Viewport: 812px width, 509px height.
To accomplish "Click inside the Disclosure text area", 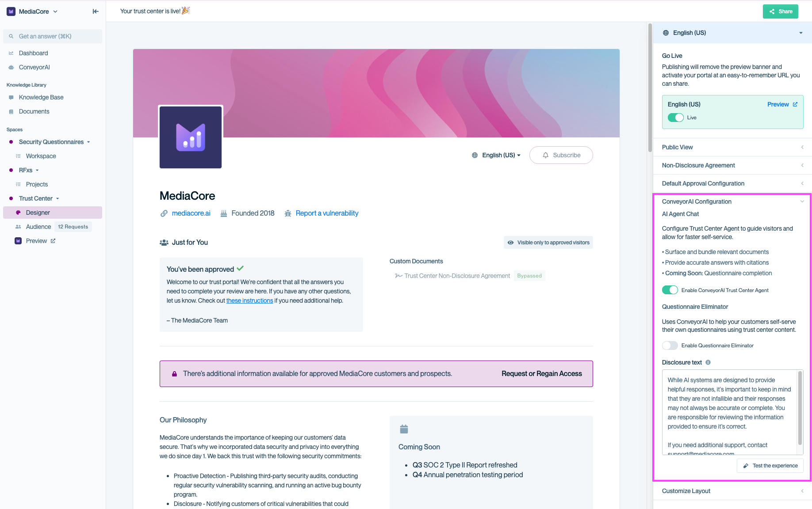I will tap(730, 412).
